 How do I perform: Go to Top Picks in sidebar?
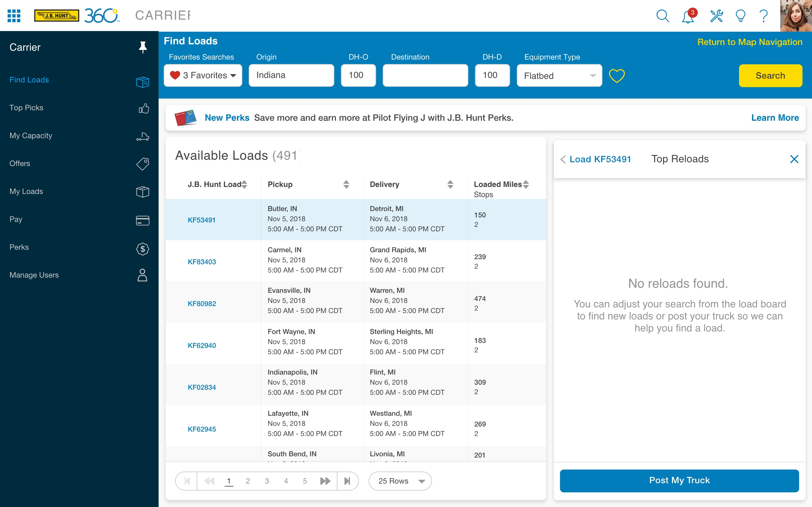(26, 108)
